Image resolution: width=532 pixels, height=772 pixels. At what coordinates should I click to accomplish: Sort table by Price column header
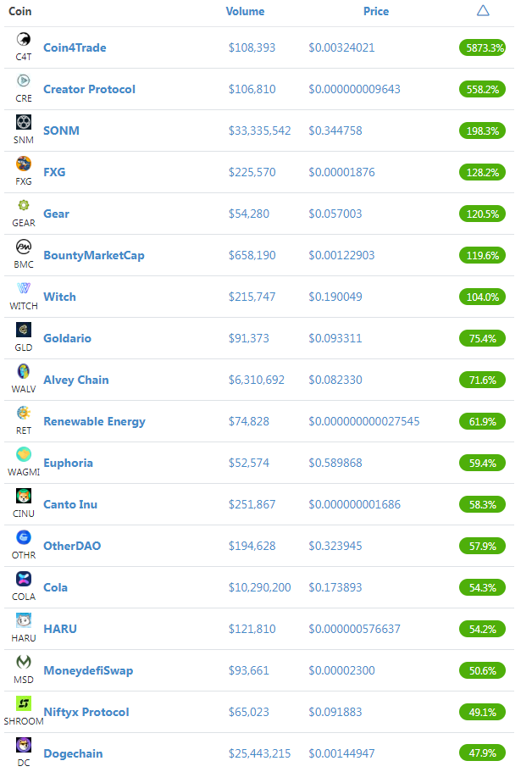376,11
